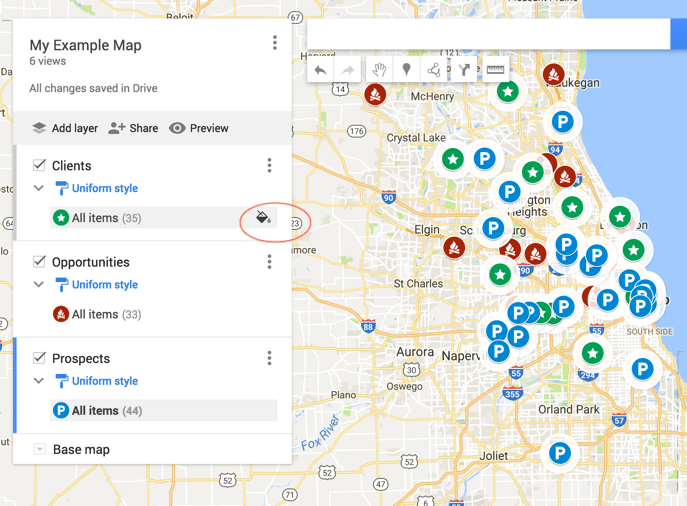Click the red campfire icon beside Opportunities All items
This screenshot has height=506, width=687.
[x=61, y=314]
